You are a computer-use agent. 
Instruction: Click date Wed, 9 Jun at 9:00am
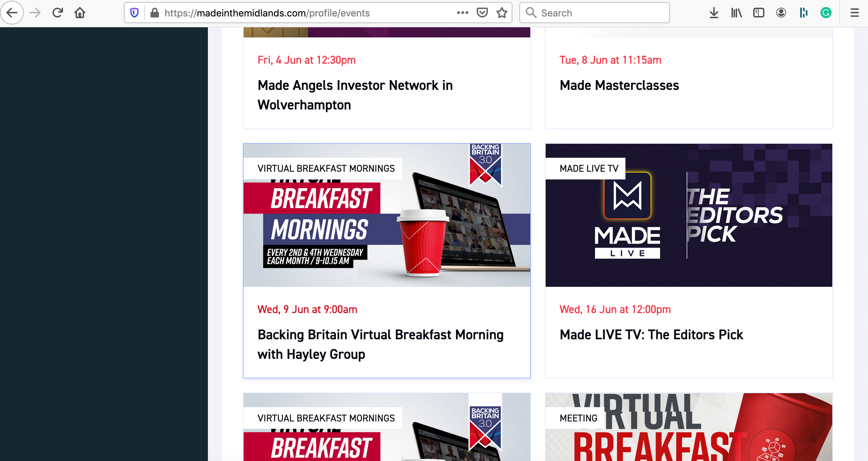coord(307,309)
